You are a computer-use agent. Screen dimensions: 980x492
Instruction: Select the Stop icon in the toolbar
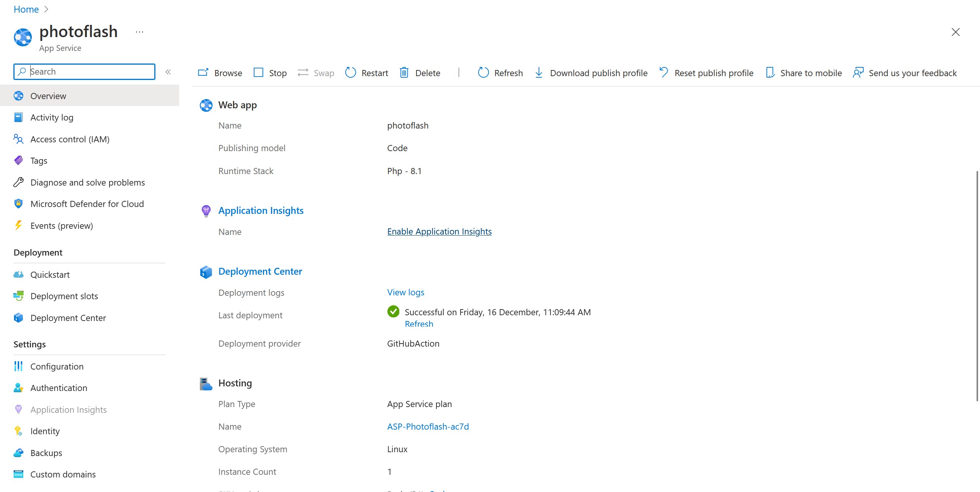259,72
